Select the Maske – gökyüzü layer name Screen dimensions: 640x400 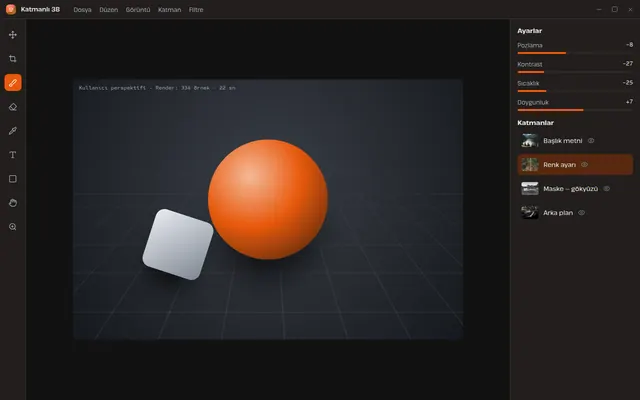(570, 189)
